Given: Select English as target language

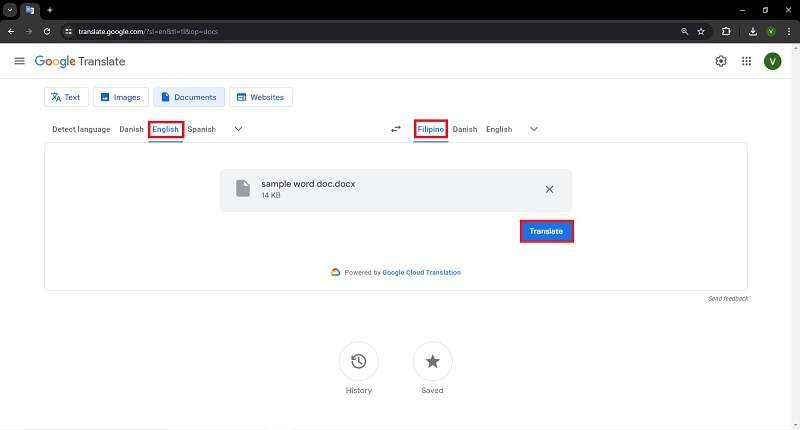Looking at the screenshot, I should tap(499, 129).
